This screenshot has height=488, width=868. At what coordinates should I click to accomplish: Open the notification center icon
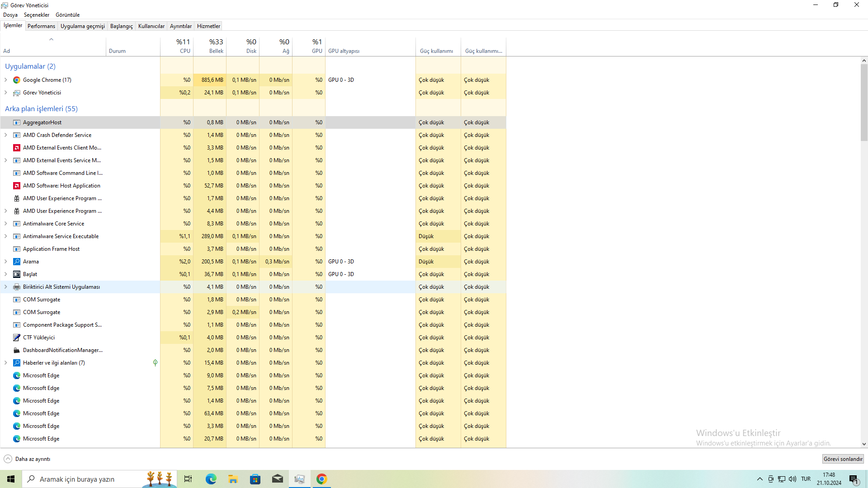click(854, 479)
